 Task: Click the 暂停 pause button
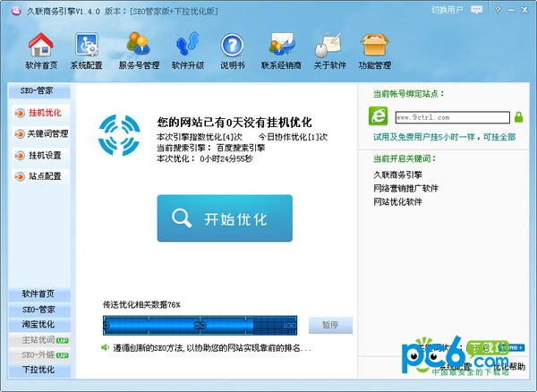coord(330,325)
